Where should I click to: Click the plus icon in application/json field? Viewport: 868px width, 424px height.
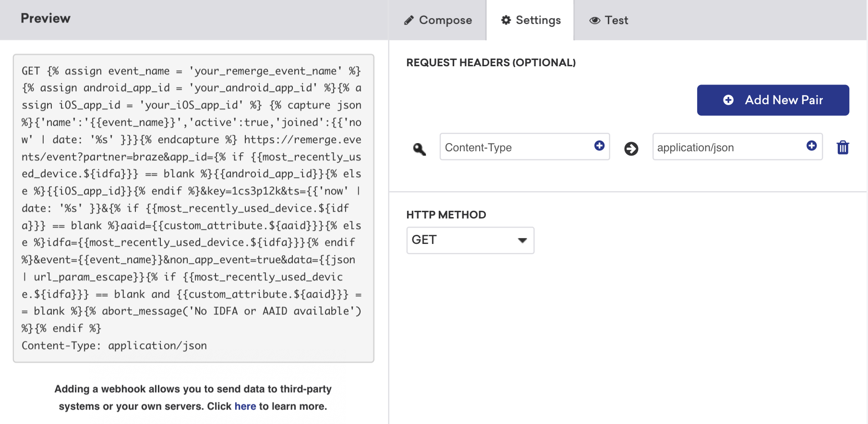(811, 145)
